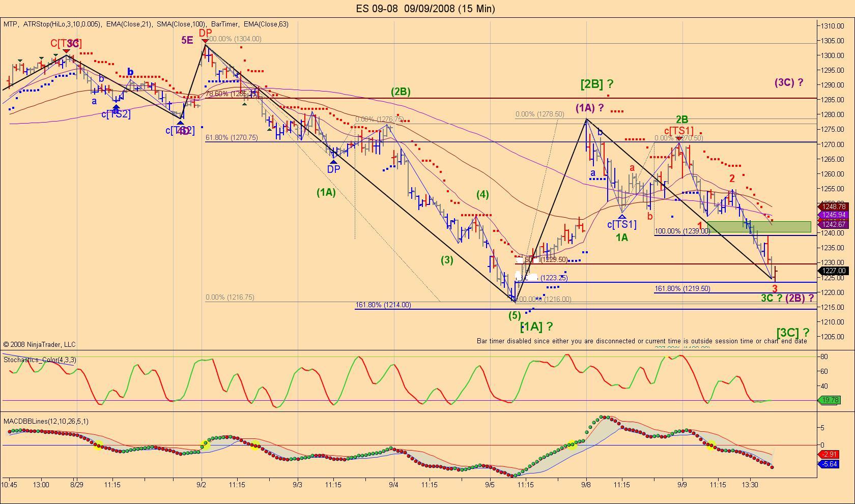
Task: Select the green [2B] ? wave label
Action: [x=597, y=84]
